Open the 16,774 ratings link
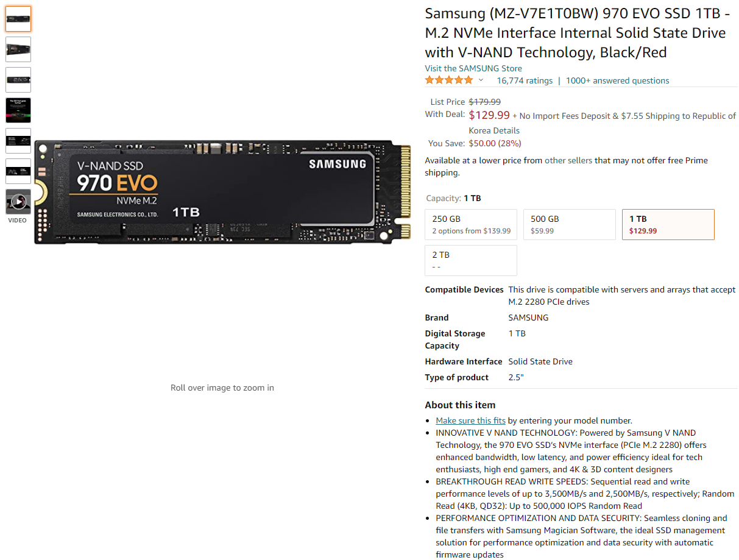739x560 pixels. [x=525, y=80]
